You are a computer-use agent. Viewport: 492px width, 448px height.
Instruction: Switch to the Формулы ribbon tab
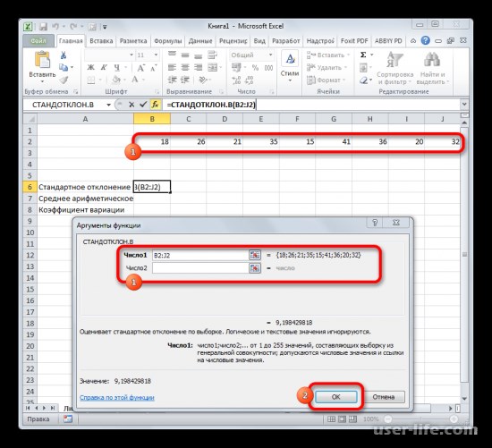(168, 41)
